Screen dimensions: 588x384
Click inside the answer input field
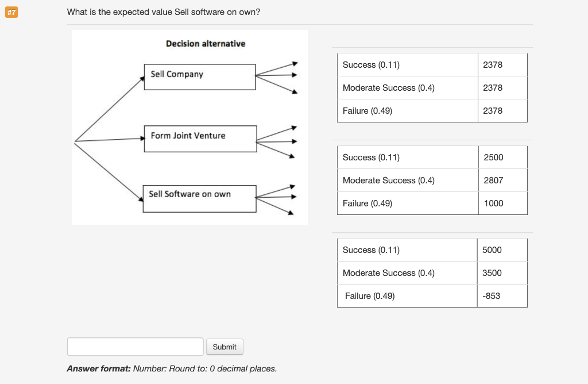tap(135, 347)
